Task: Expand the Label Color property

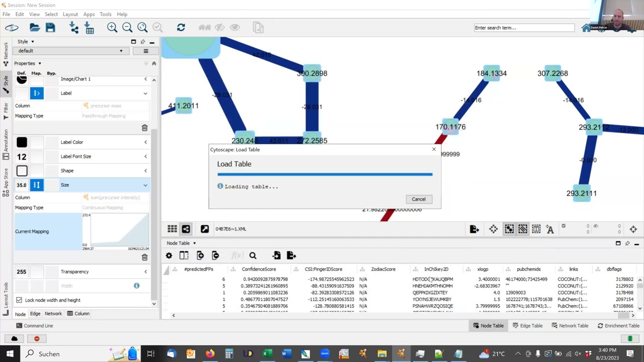Action: 145,142
